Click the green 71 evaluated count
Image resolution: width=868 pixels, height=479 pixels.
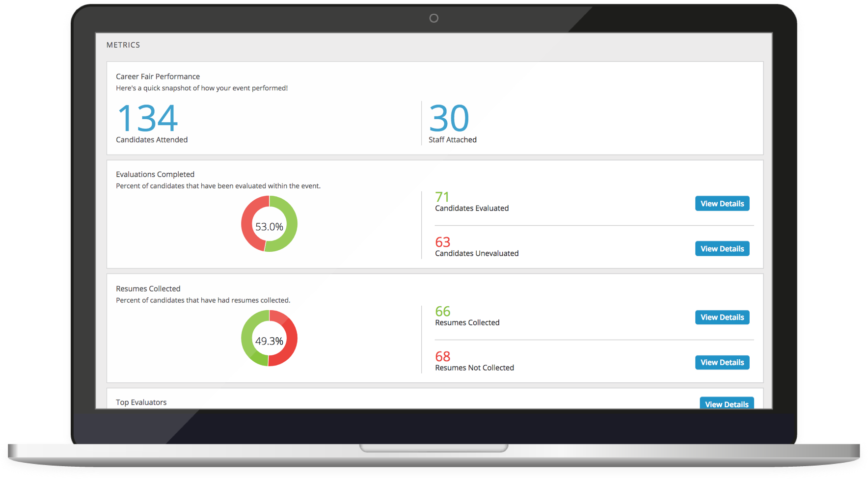442,197
